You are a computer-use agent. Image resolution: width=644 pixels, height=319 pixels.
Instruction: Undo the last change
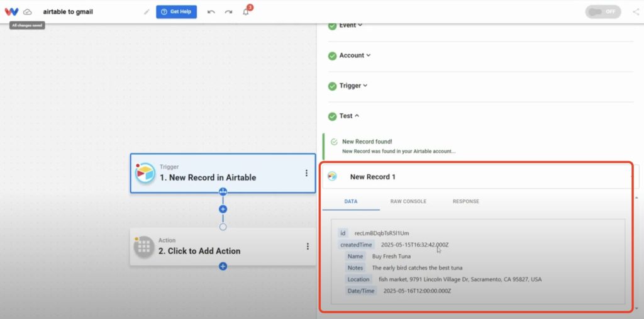point(211,12)
